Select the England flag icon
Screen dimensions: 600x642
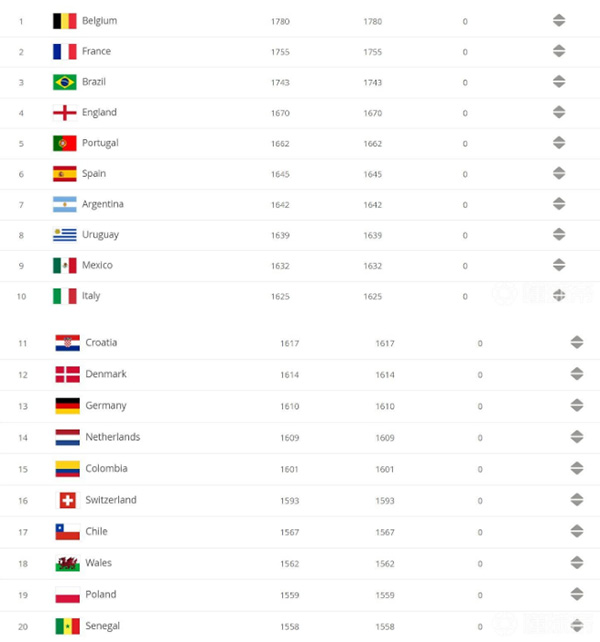click(x=64, y=113)
